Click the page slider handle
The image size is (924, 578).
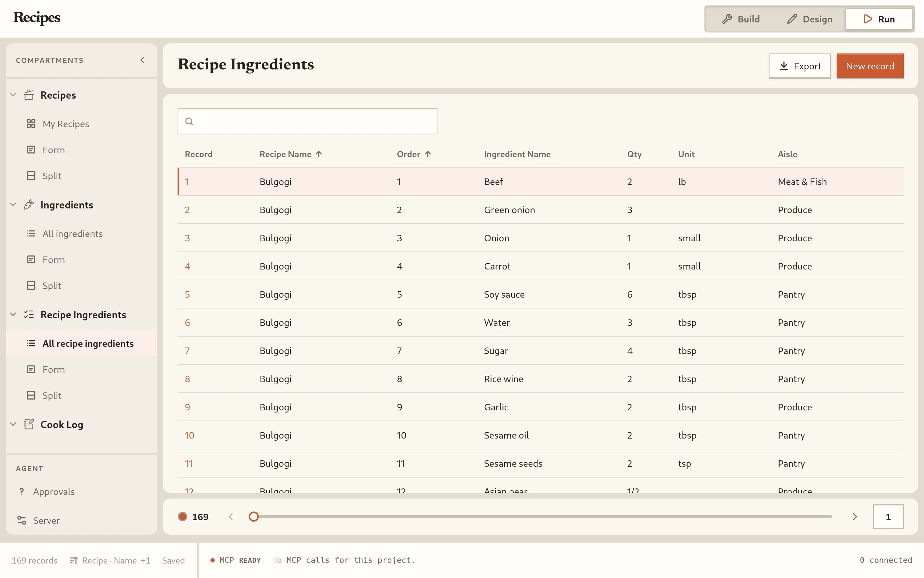click(x=253, y=517)
